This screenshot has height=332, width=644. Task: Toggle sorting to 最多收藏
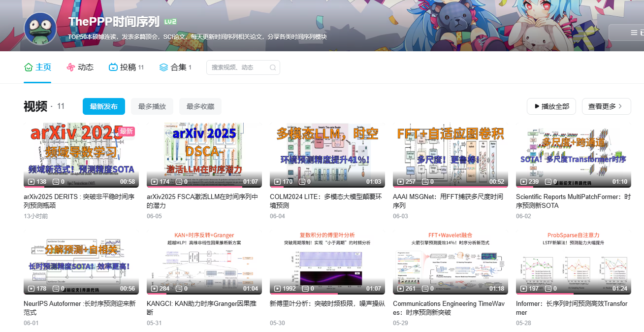[x=200, y=106]
